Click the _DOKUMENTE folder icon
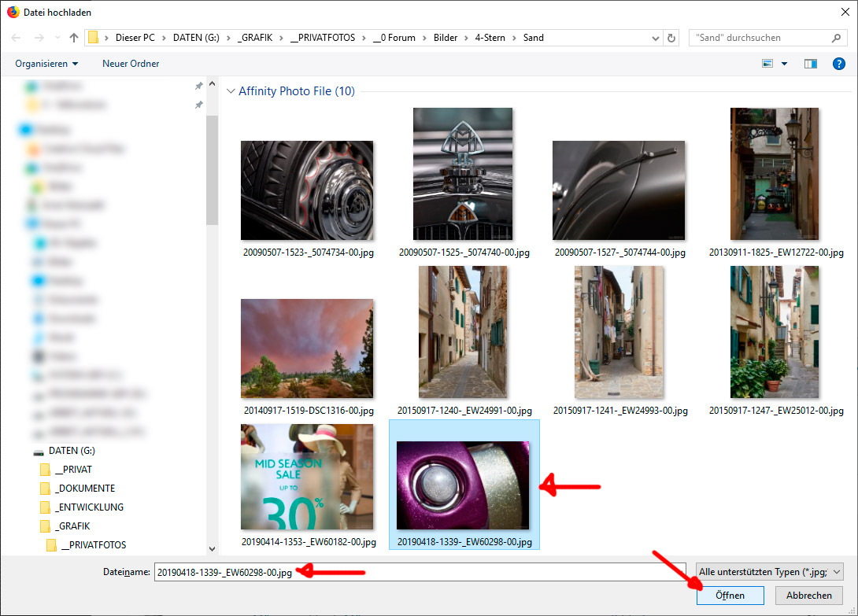 click(45, 488)
